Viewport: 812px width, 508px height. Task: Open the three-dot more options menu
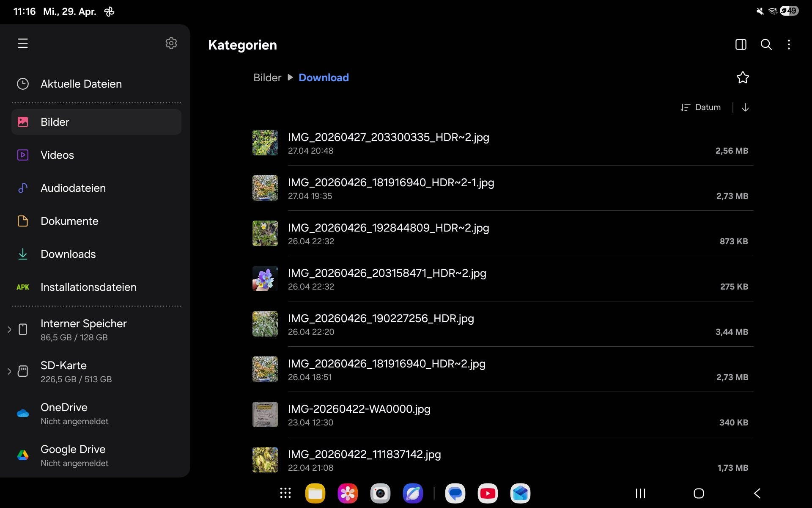[x=789, y=44]
